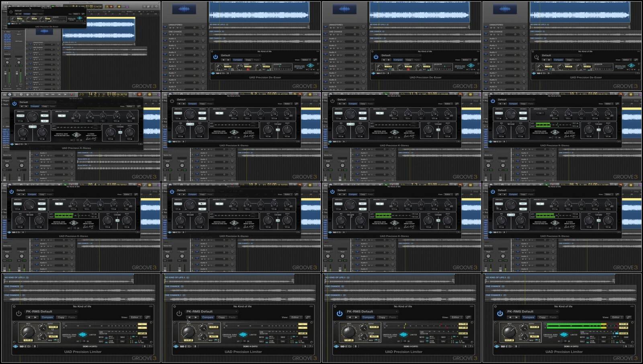Click Compare in third row's second frame

[x=192, y=194]
